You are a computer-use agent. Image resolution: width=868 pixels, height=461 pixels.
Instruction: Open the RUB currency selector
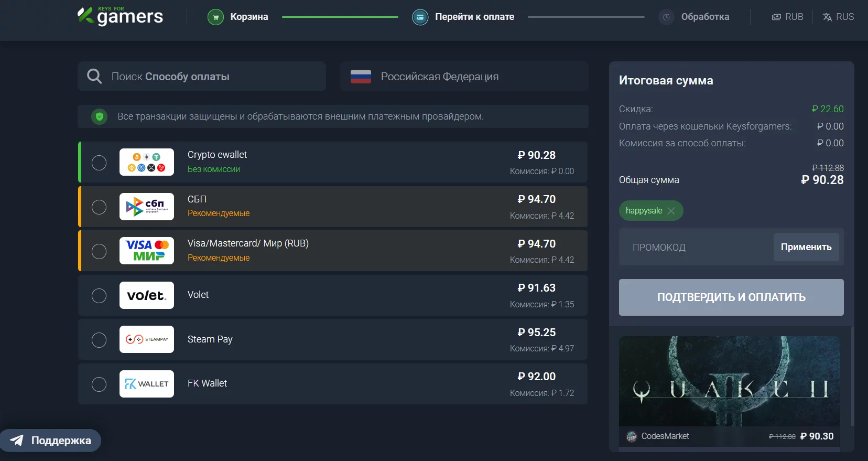coord(787,17)
